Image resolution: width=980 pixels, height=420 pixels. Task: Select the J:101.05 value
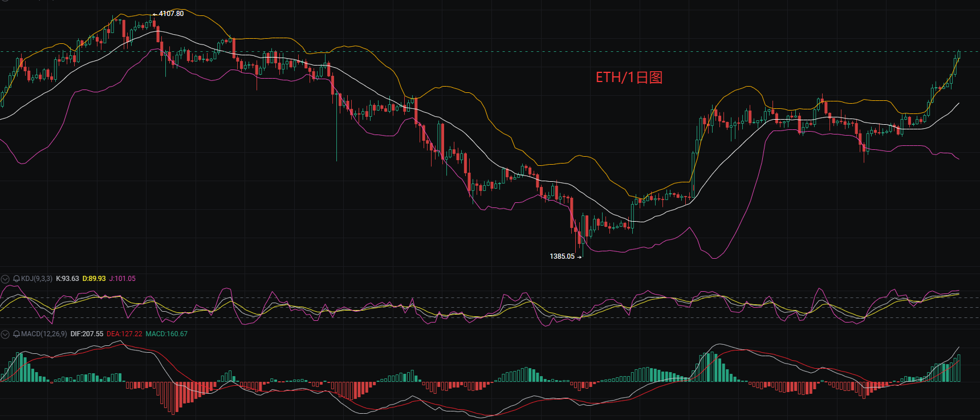[123, 279]
